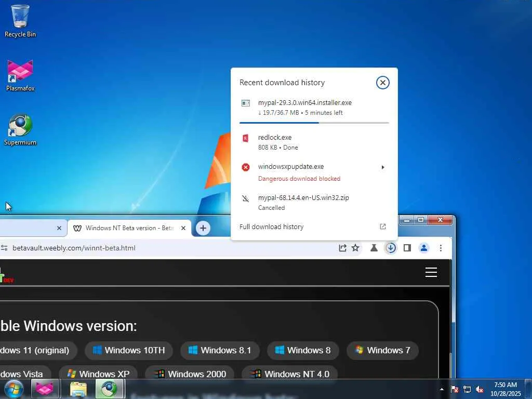Click the Dangerous download blocked message
Screen dimensions: 532x399
pos(299,179)
